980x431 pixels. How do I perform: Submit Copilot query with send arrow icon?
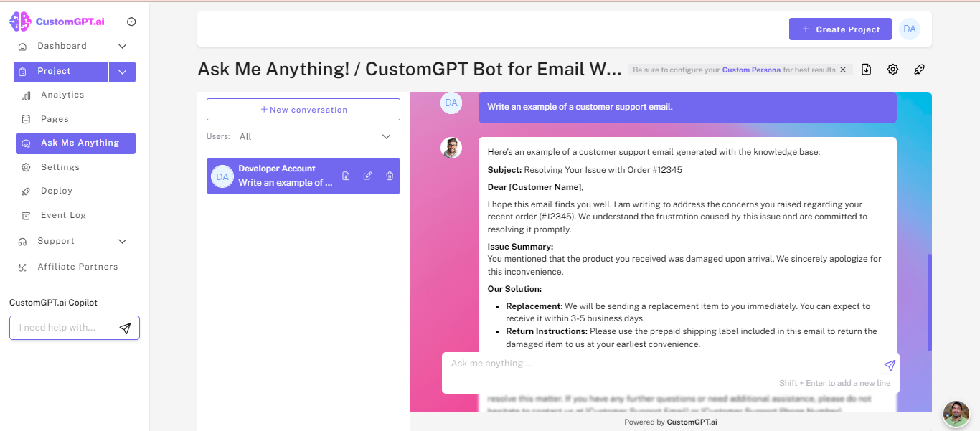(125, 327)
